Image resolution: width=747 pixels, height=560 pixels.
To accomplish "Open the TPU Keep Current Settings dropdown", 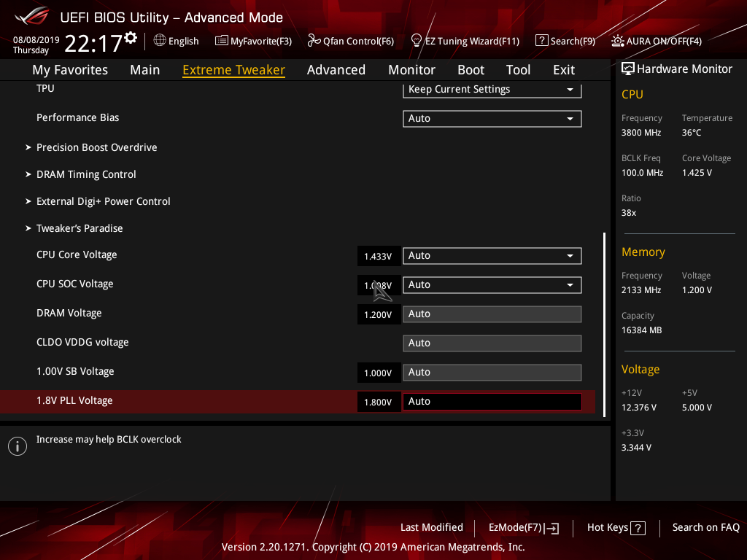I will click(x=492, y=89).
